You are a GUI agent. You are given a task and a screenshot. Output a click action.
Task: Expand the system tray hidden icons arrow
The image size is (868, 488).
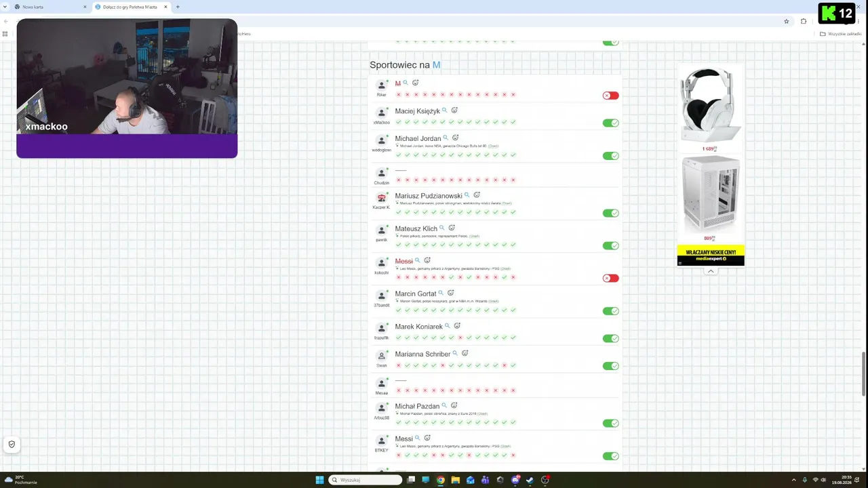pos(793,480)
